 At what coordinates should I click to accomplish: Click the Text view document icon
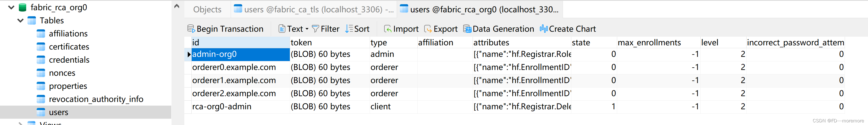tap(282, 29)
